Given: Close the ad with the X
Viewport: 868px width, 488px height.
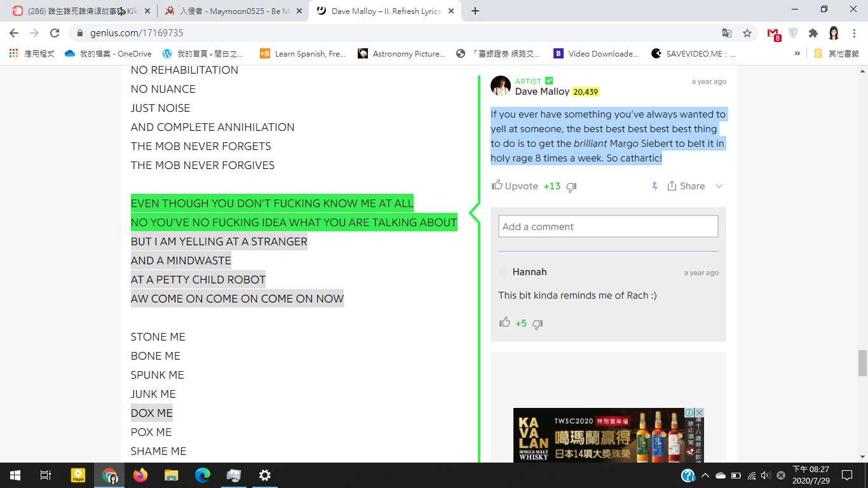Looking at the screenshot, I should click(699, 413).
